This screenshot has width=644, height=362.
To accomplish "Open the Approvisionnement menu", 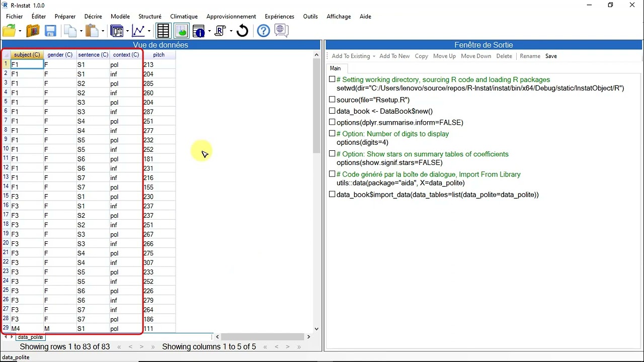I will 231,17.
